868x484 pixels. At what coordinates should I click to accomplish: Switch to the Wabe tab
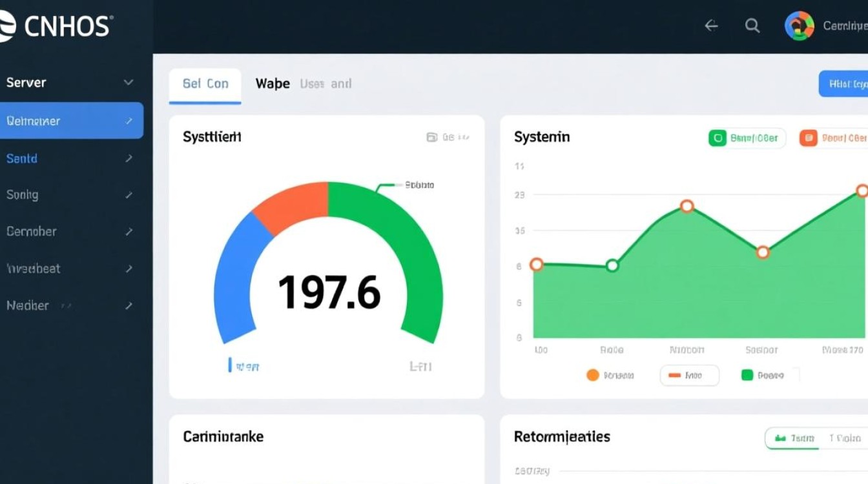coord(272,84)
